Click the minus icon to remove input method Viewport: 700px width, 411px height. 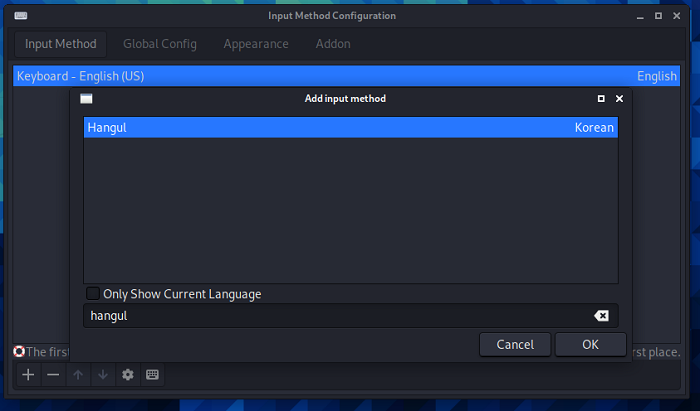point(53,375)
